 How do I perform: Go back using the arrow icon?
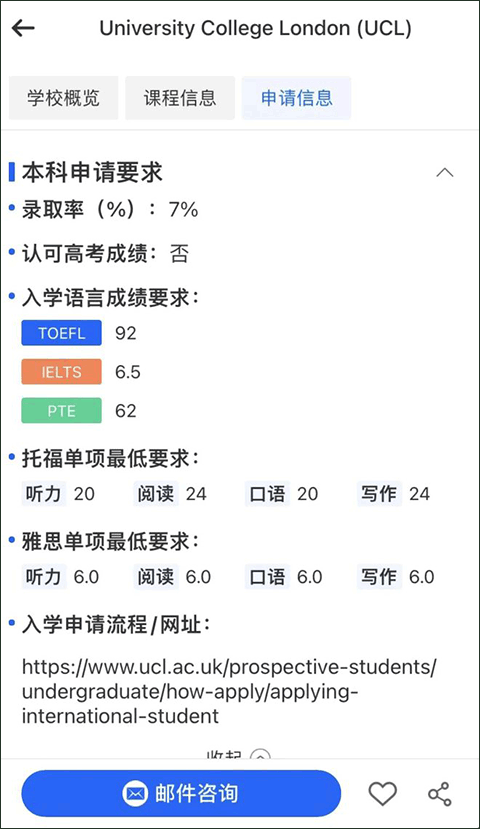(23, 28)
